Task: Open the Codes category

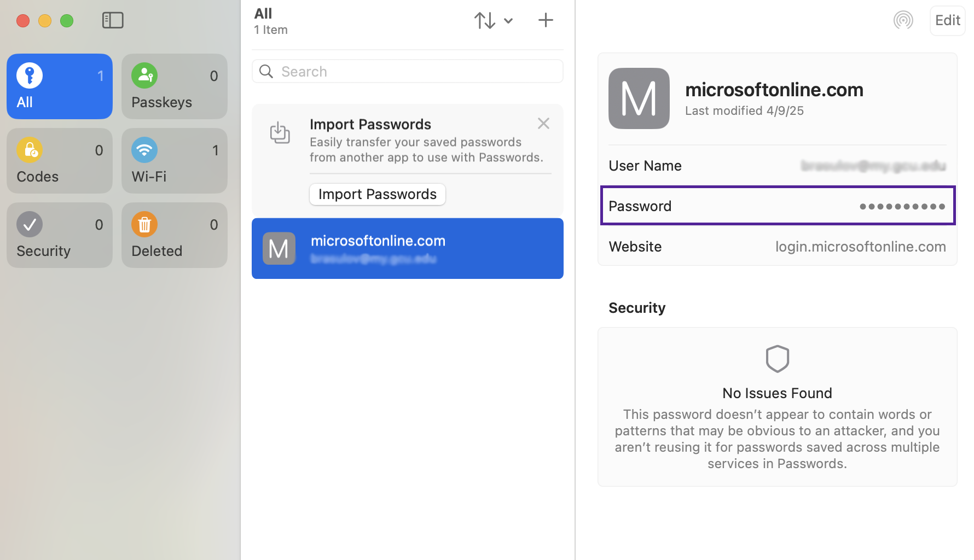Action: tap(60, 161)
